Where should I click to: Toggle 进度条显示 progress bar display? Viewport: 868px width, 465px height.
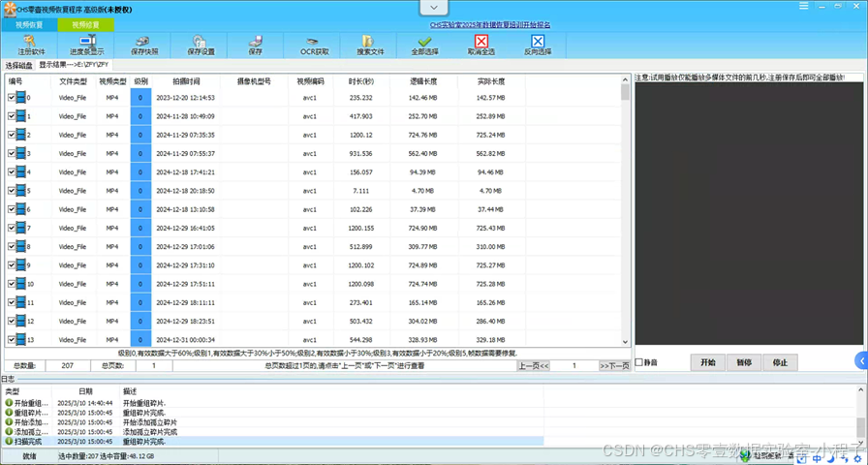tap(87, 41)
